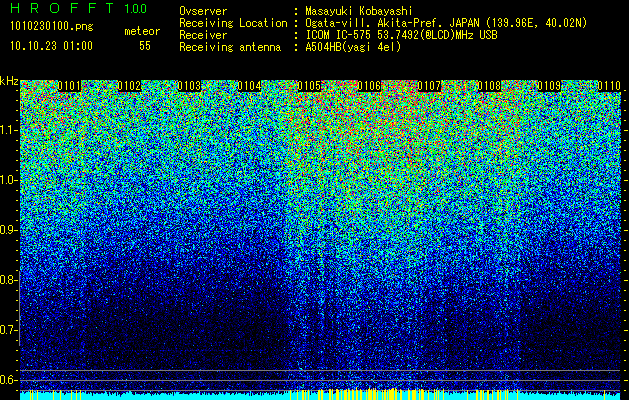Click the 0105 time marker
Viewport: 629px width, 400px height.
(309, 86)
